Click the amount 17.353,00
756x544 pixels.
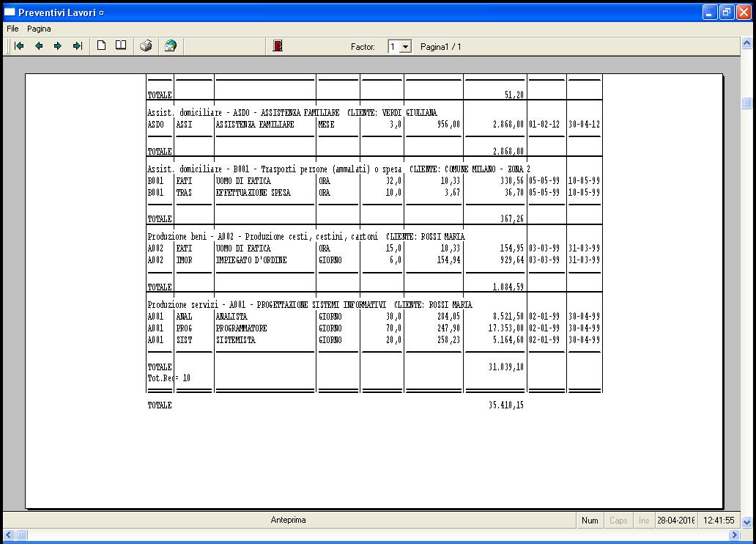click(505, 328)
